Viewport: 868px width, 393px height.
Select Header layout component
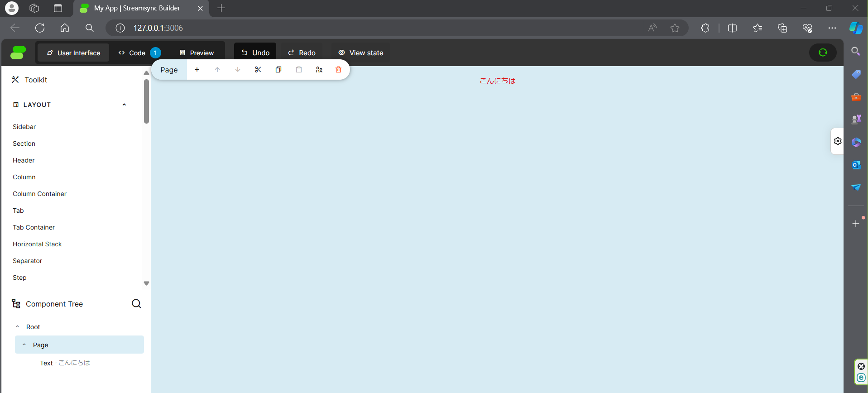tap(24, 160)
